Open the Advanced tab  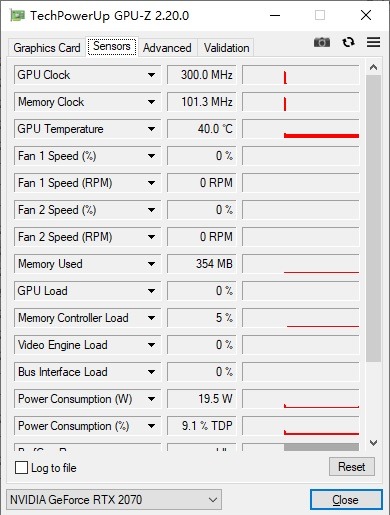pyautogui.click(x=167, y=48)
